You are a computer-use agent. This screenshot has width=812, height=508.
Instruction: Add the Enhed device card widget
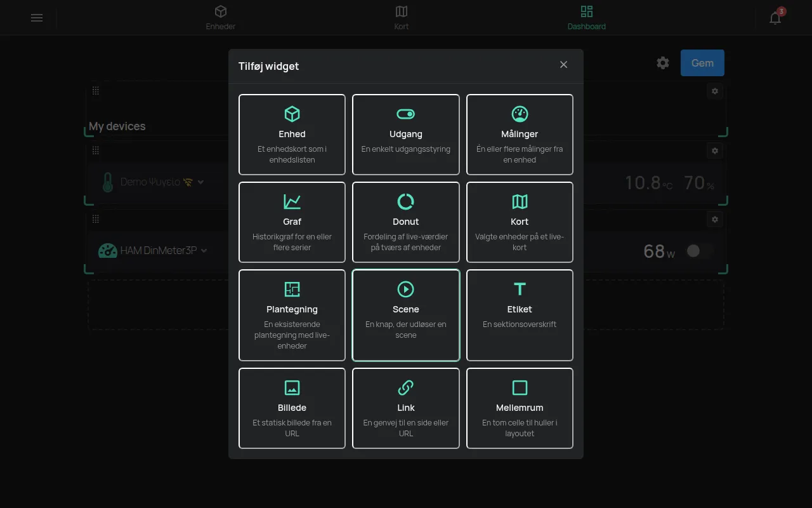292,135
